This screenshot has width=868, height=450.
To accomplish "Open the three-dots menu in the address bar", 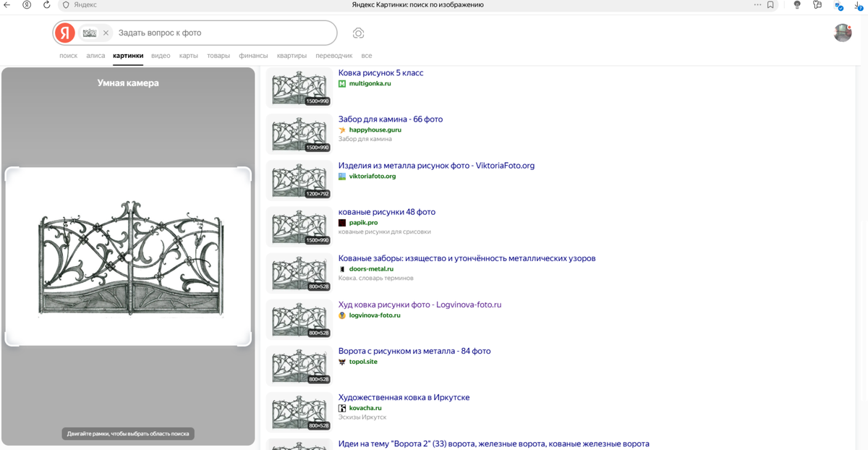I will (x=757, y=4).
